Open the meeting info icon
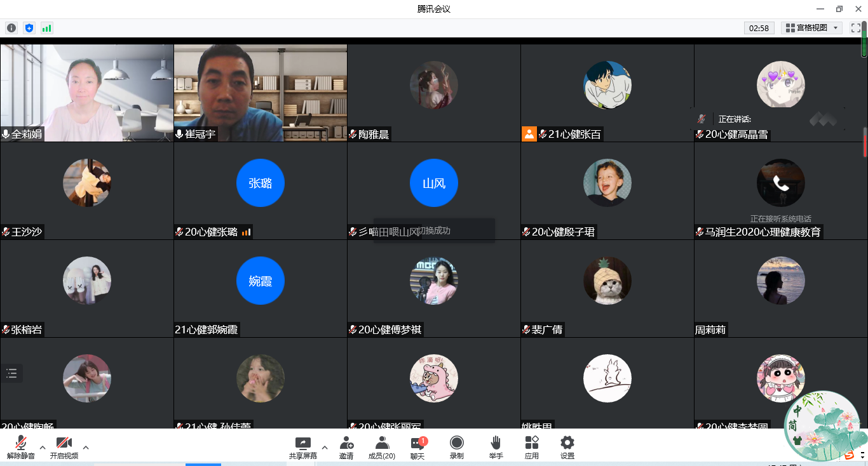Image resolution: width=868 pixels, height=466 pixels. click(x=11, y=28)
